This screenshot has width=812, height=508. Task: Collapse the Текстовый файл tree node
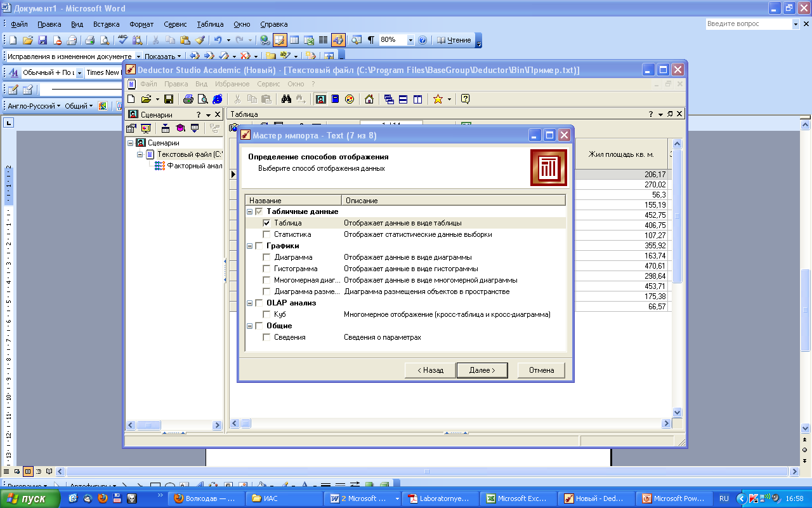(x=140, y=154)
